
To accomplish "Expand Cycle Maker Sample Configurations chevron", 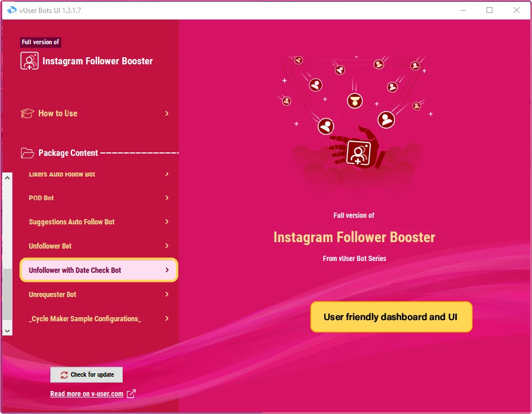I will [167, 318].
